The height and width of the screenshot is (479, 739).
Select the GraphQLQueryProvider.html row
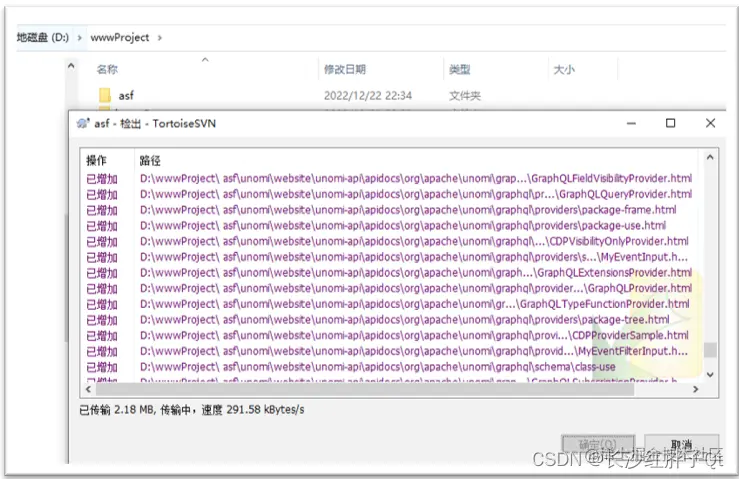point(389,194)
